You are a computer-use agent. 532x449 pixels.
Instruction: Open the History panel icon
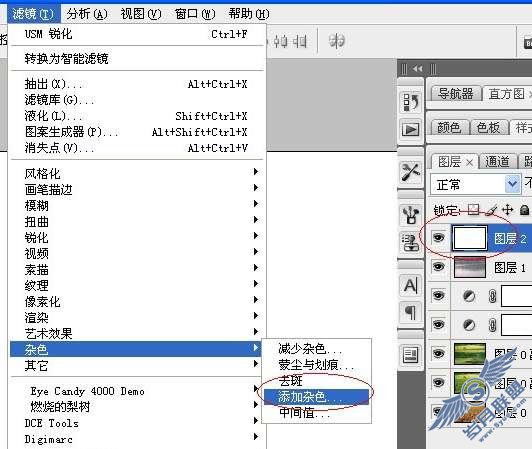[411, 101]
